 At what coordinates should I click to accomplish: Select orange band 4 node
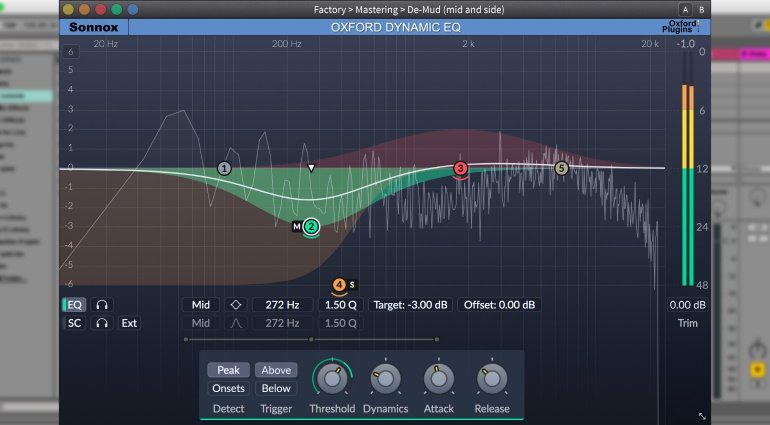click(339, 285)
